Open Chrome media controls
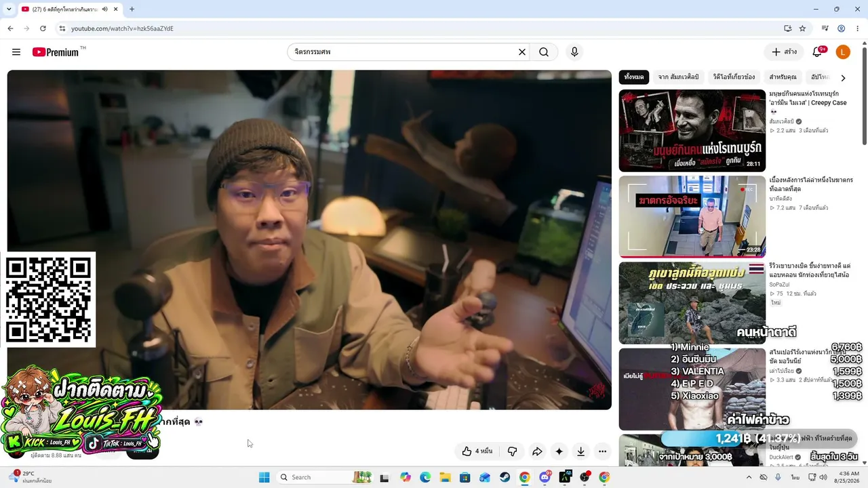 click(x=825, y=28)
